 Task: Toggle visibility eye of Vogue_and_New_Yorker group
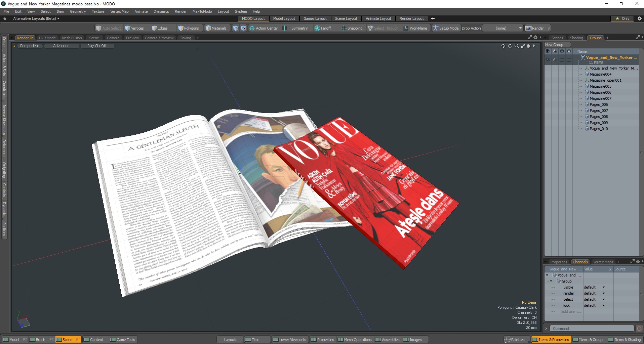click(548, 60)
